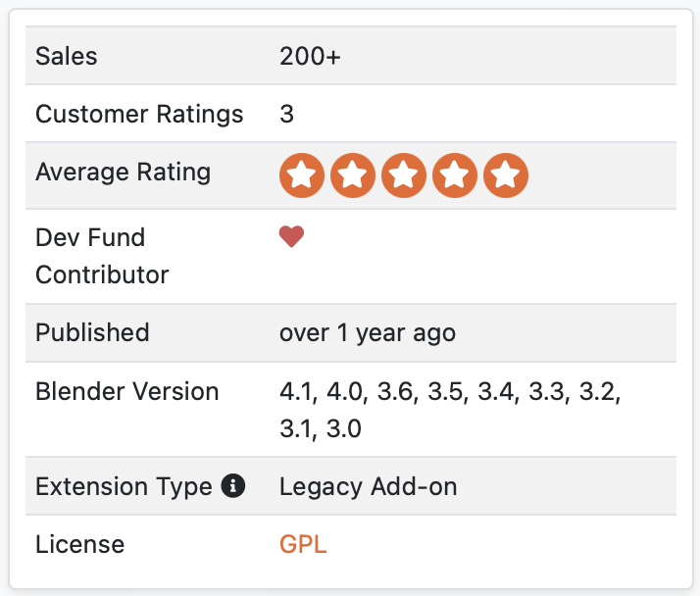Click the 'over 1 year ago' text
Screen dimensions: 700x596
click(x=368, y=333)
